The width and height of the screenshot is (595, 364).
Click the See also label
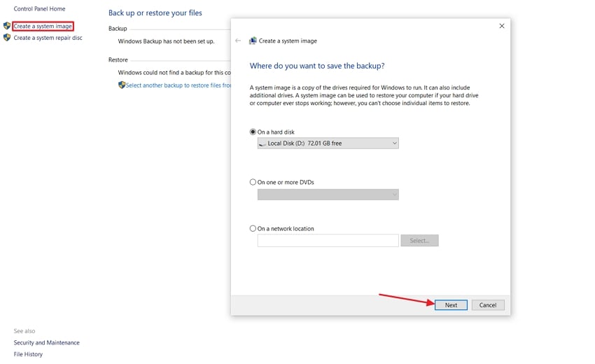coord(24,331)
